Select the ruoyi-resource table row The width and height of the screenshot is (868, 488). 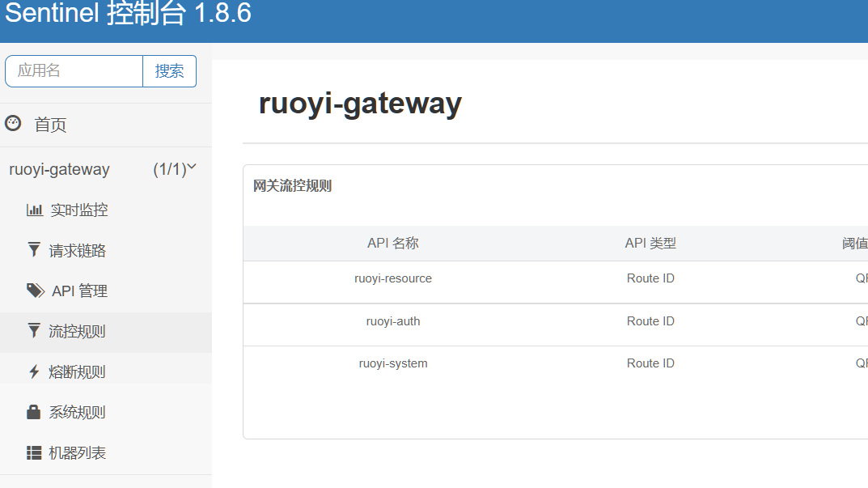point(393,278)
